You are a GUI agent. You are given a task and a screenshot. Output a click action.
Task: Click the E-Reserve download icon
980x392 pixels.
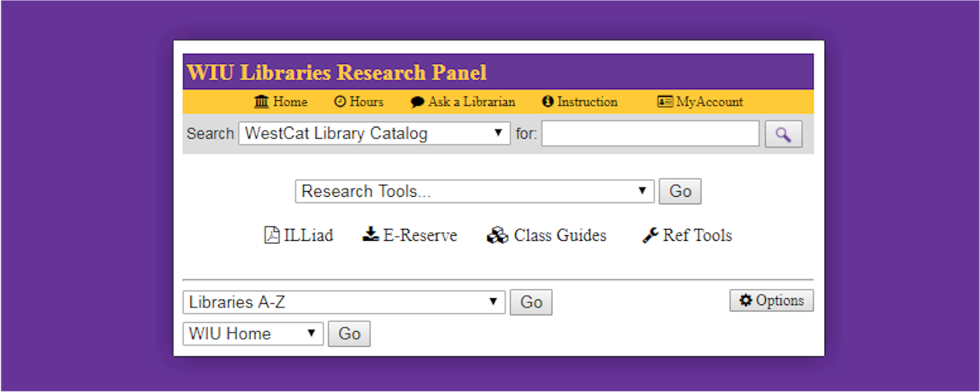(370, 235)
